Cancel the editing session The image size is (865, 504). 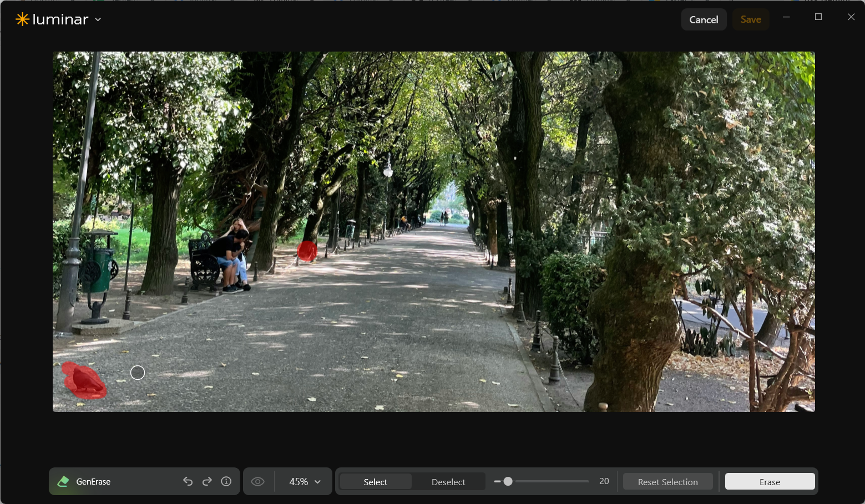pyautogui.click(x=704, y=19)
